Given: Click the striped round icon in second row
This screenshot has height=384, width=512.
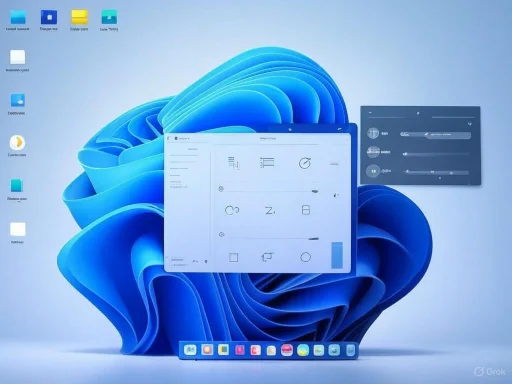Looking at the screenshot, I should [373, 152].
